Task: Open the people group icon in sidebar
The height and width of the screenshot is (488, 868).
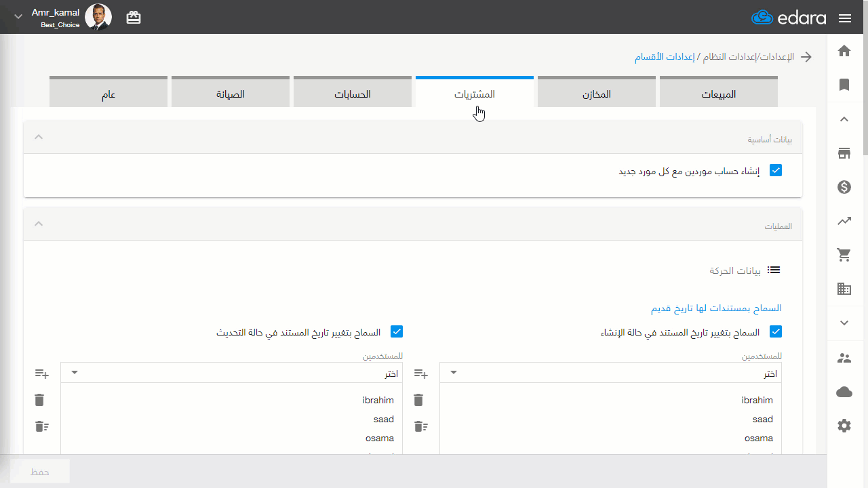Action: click(844, 359)
